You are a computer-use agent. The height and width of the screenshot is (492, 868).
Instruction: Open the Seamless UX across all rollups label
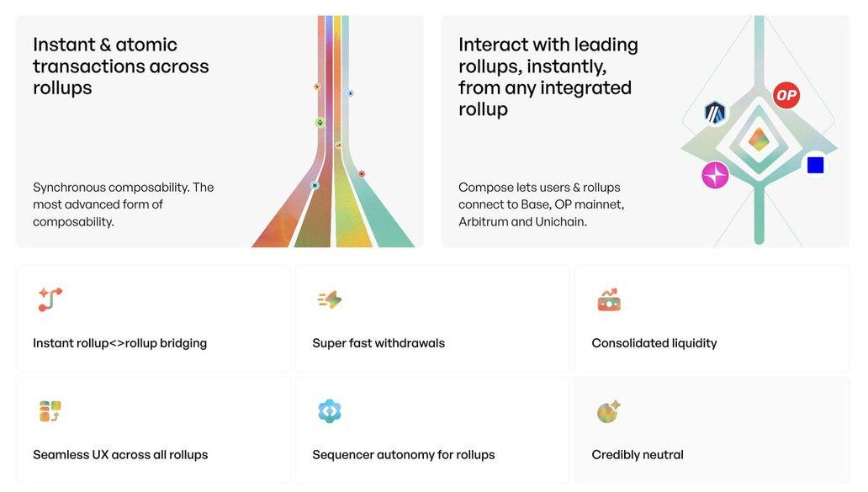click(x=120, y=455)
